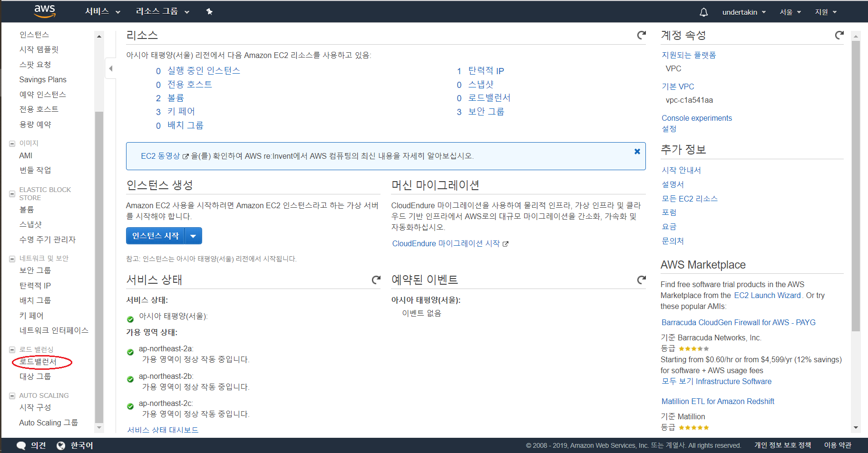This screenshot has width=868, height=453.
Task: Open the 인스턴스 시작 dropdown arrow
Action: click(x=193, y=236)
